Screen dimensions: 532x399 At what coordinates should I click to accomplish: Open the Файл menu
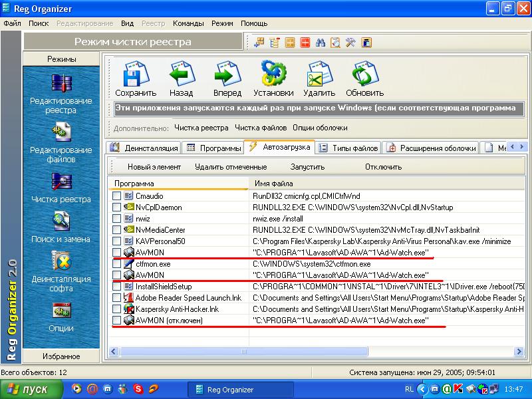pos(12,23)
